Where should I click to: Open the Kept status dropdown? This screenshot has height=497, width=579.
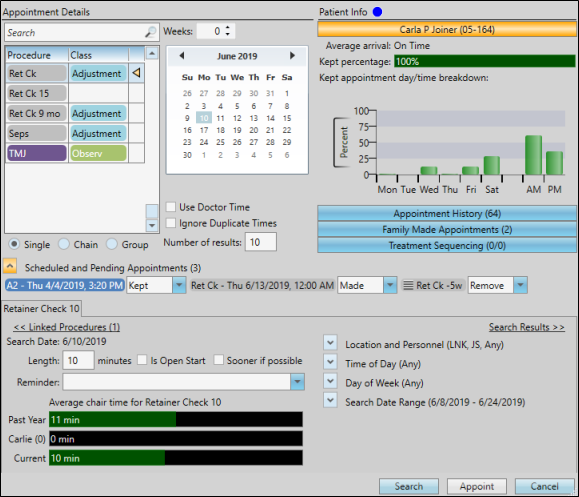[x=179, y=285]
